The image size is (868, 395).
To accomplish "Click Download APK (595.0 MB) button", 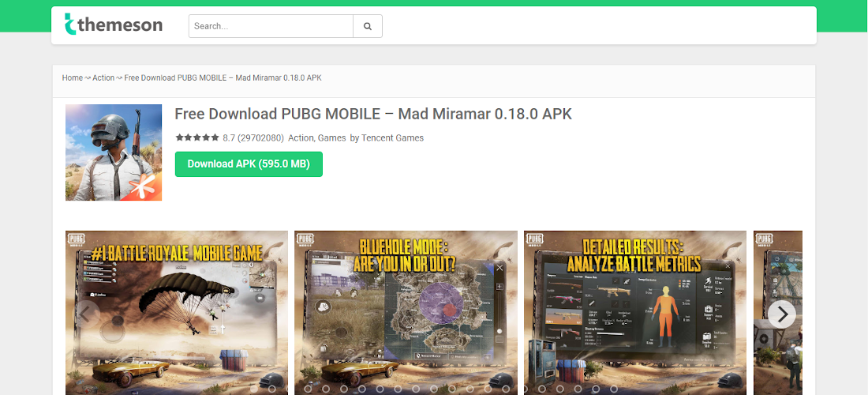I will (x=249, y=164).
